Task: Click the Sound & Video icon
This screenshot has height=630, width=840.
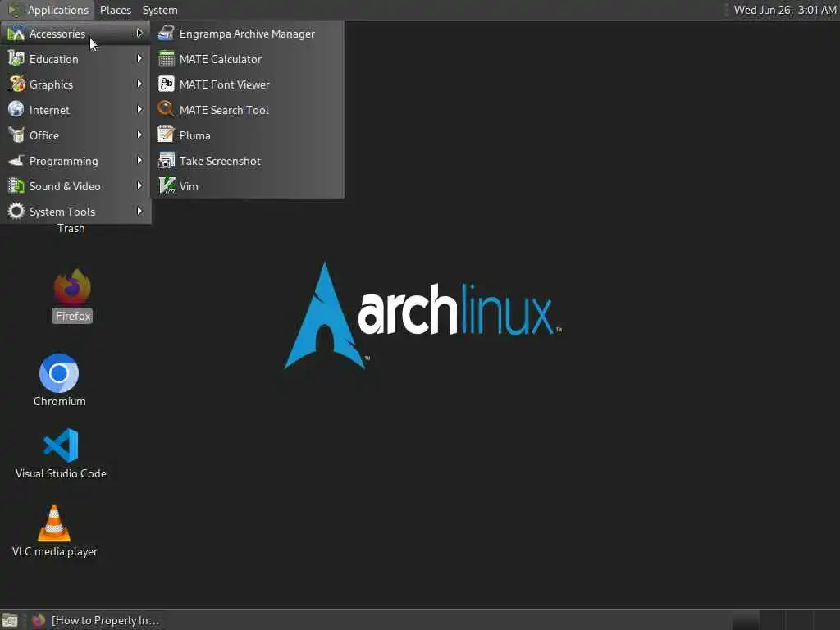Action: 16,186
